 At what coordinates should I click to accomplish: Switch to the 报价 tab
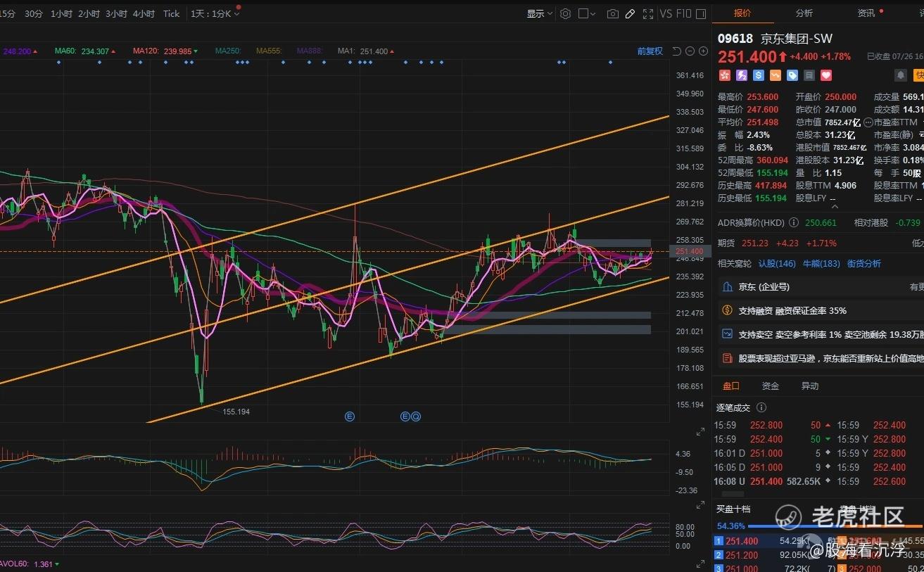(742, 13)
